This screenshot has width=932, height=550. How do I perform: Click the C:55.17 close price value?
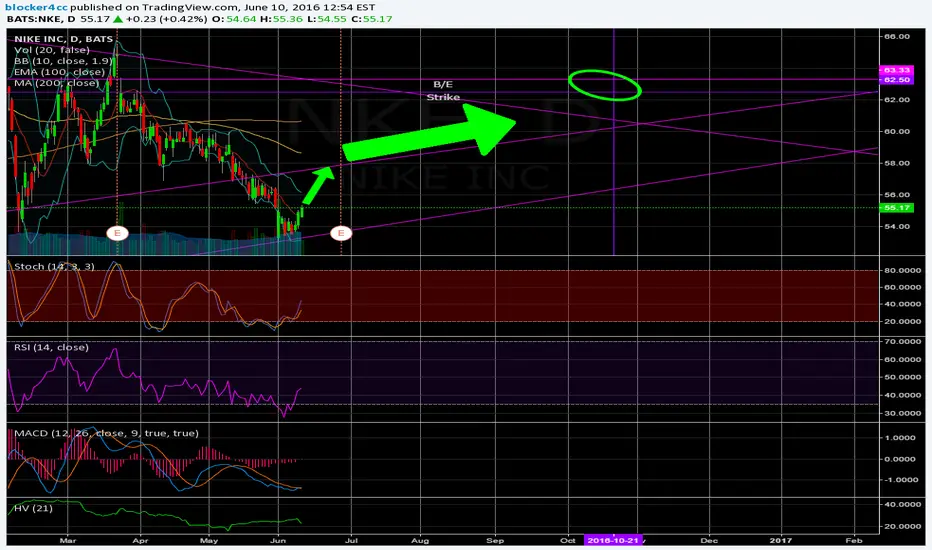(371, 19)
